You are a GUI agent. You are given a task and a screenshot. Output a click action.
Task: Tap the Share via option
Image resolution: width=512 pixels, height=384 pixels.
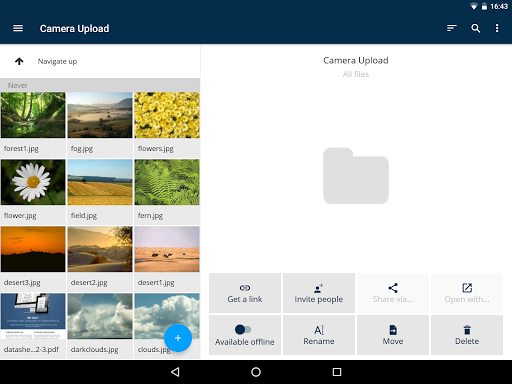(393, 293)
